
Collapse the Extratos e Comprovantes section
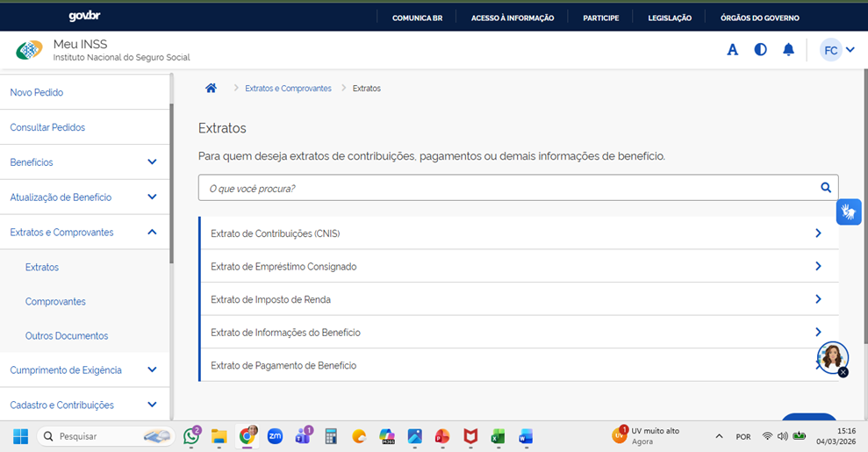152,233
